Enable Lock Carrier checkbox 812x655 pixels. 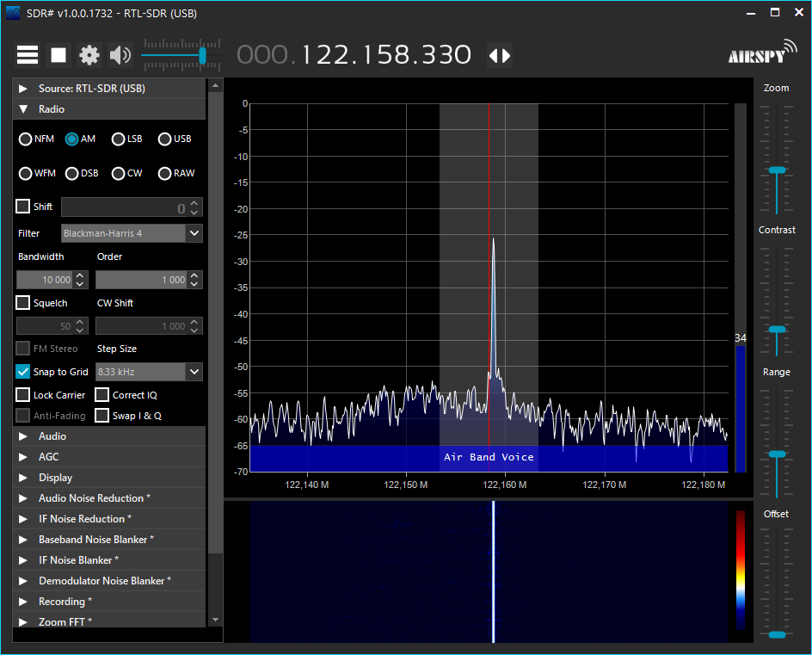[x=22, y=395]
